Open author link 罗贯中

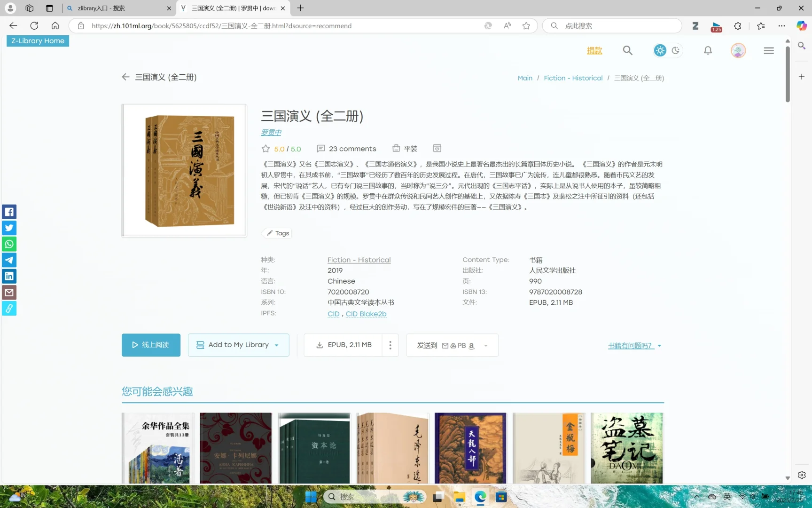pos(271,132)
